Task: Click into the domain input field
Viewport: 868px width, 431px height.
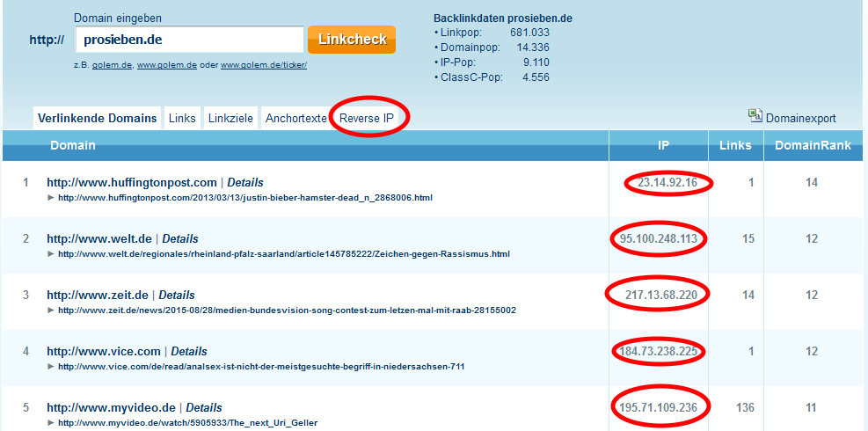Action: click(x=189, y=40)
